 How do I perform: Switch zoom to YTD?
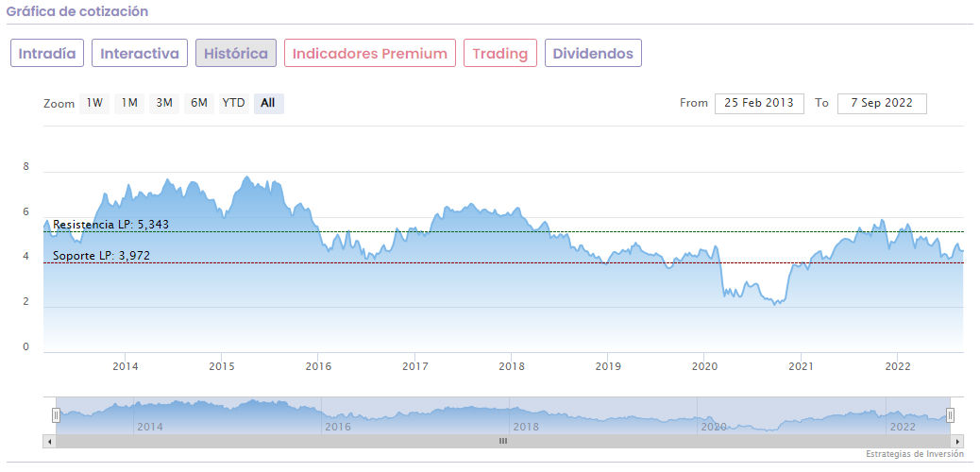(x=233, y=103)
